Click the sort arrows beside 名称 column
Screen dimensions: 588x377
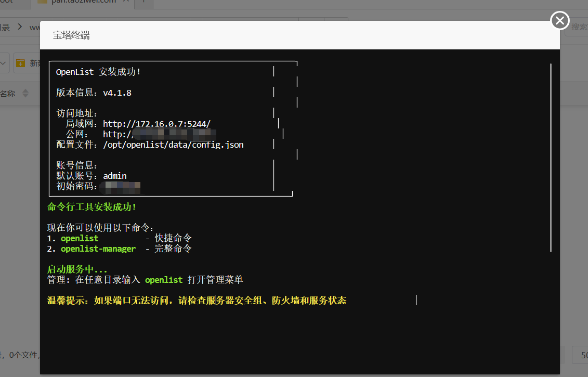click(25, 93)
